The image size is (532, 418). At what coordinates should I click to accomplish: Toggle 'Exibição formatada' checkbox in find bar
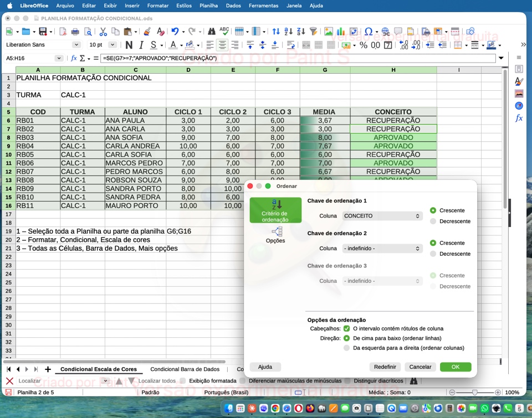[x=183, y=381]
